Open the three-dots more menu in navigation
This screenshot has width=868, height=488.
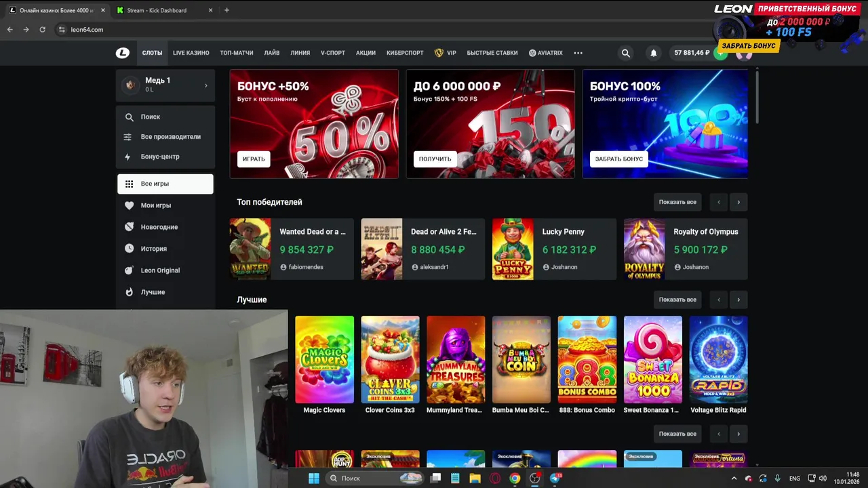(x=578, y=53)
